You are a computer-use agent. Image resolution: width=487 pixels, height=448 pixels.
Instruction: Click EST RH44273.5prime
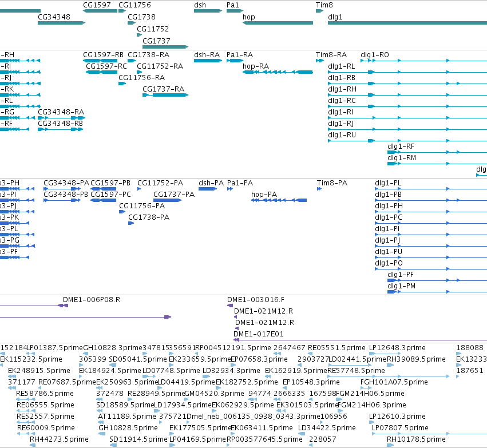tap(59, 439)
